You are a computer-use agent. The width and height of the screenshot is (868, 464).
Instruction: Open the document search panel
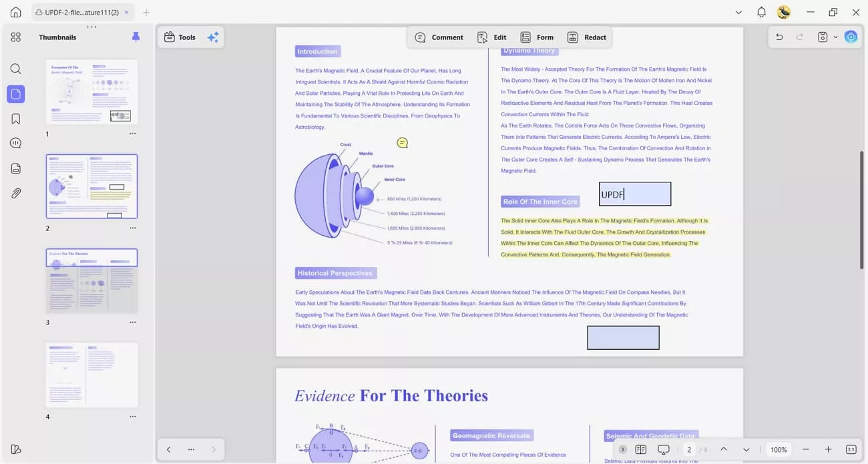[15, 69]
